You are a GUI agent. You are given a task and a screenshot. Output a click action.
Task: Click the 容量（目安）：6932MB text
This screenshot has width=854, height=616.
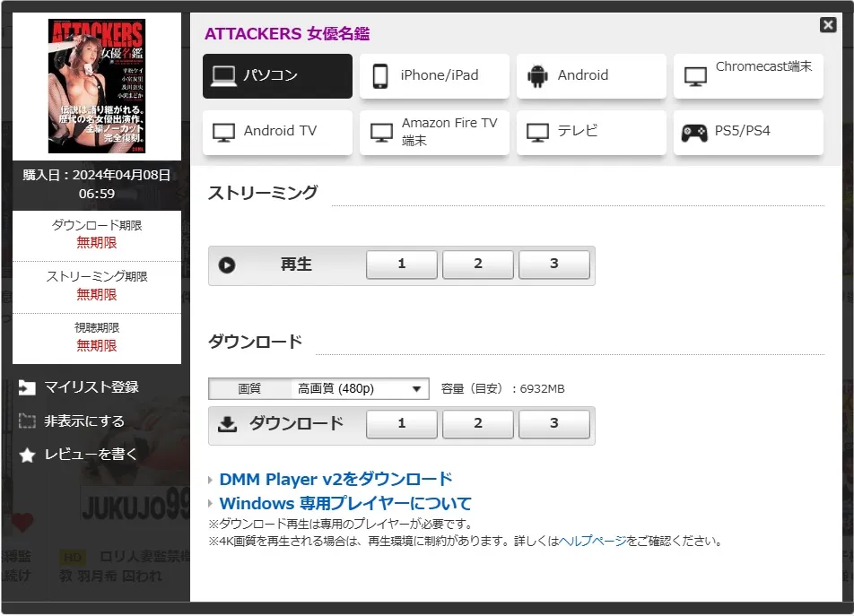tap(502, 389)
